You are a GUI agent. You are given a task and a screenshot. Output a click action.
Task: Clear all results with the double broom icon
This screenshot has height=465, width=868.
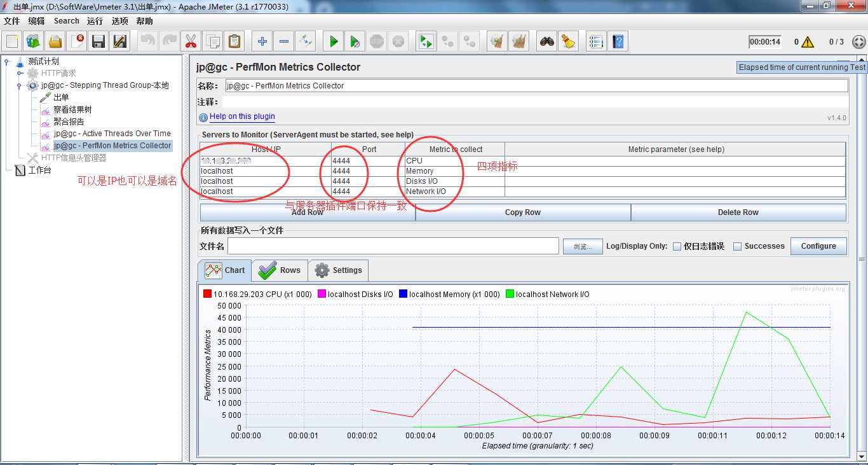coord(519,42)
